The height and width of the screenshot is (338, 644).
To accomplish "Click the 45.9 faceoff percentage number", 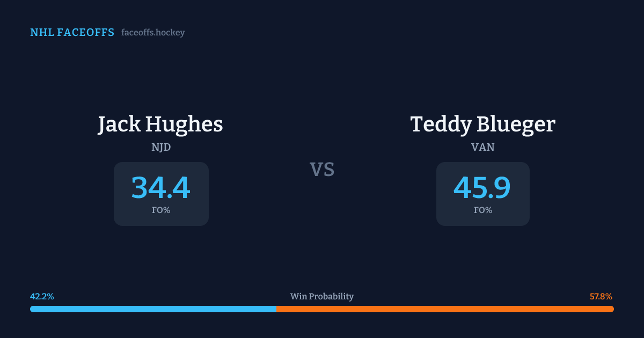I will 482,188.
